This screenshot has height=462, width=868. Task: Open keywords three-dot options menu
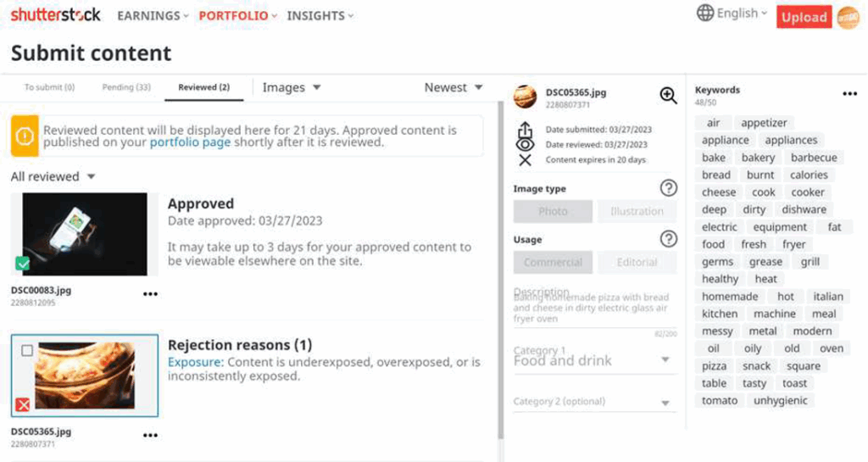(849, 94)
